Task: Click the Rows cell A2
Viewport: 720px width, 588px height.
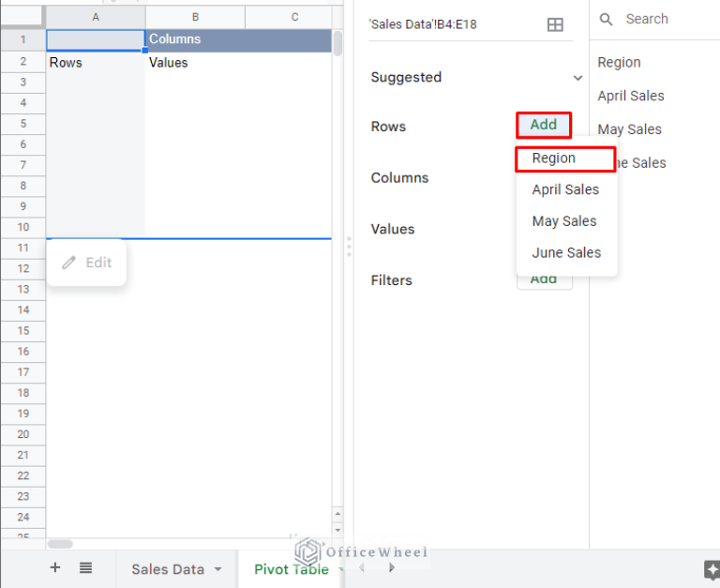Action: tap(96, 63)
